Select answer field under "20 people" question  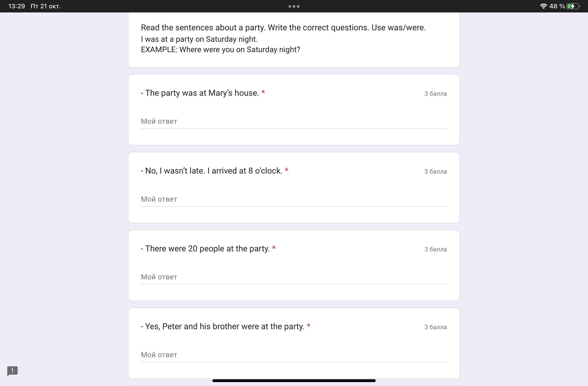pyautogui.click(x=294, y=277)
